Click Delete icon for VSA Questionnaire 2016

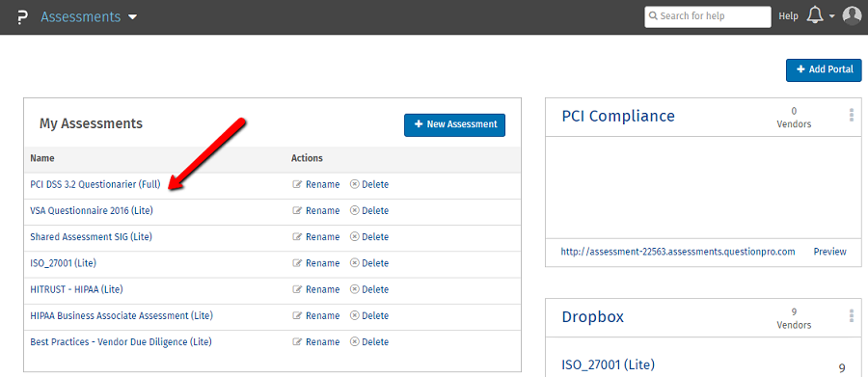tap(355, 211)
